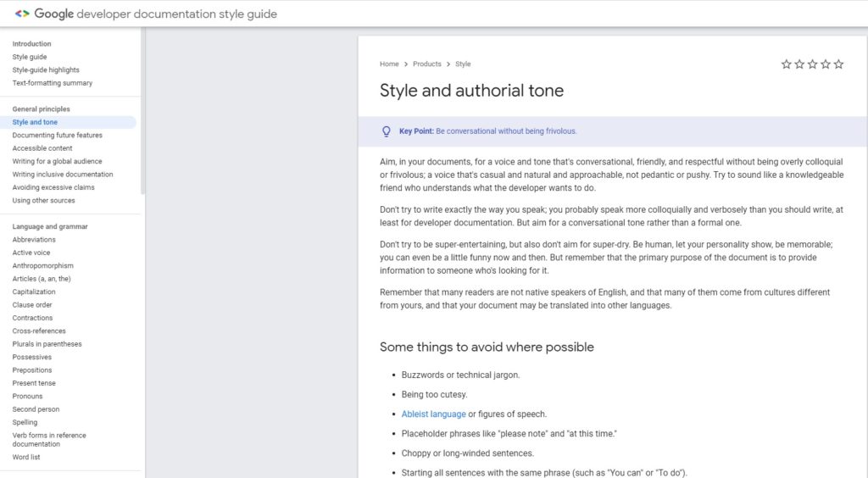This screenshot has width=868, height=478.
Task: Click the Google developers logo icon
Action: [x=22, y=14]
